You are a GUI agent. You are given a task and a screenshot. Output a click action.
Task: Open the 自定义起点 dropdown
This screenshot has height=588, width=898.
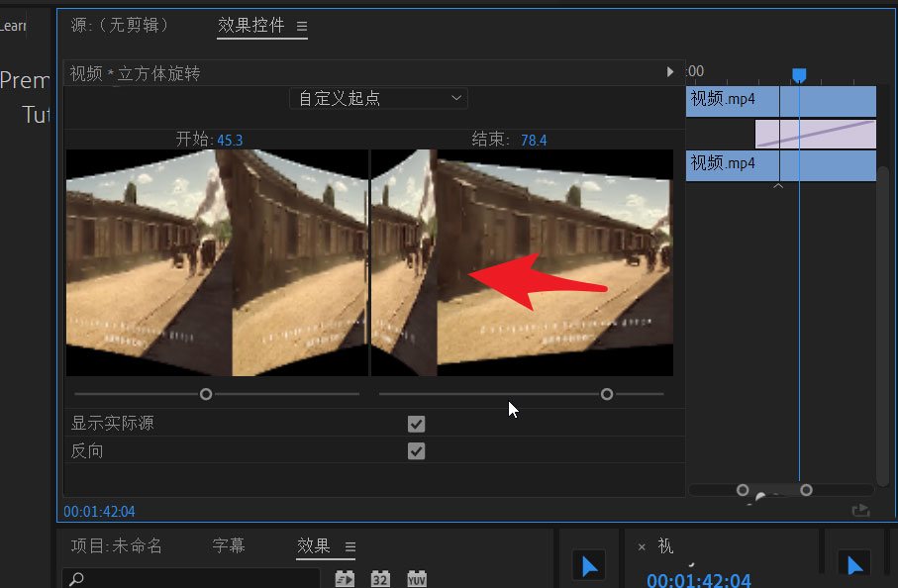click(x=378, y=98)
